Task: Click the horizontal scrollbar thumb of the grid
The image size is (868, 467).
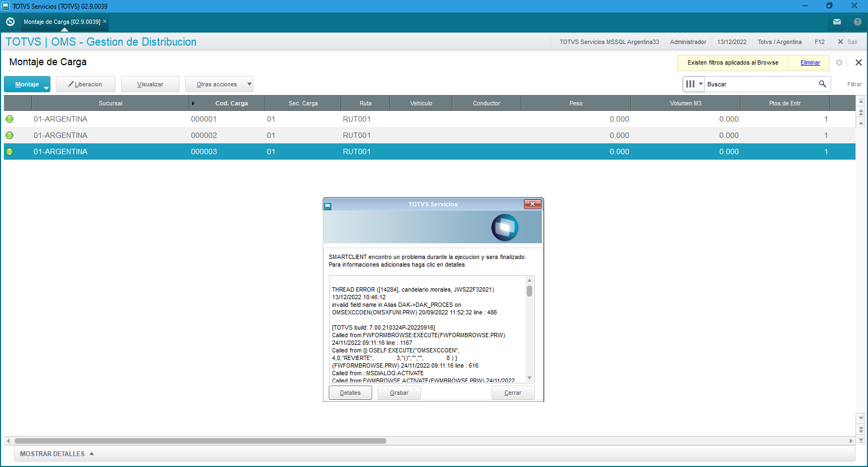Action: 200,441
